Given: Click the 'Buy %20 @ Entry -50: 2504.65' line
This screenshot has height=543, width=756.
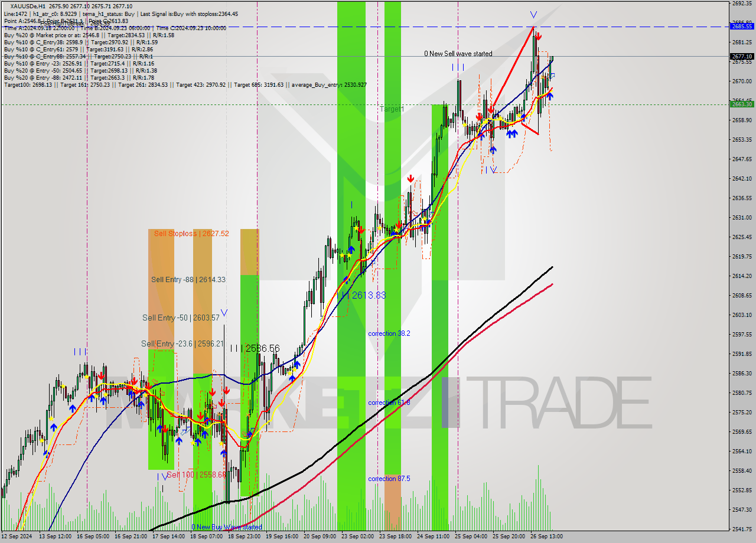Looking at the screenshot, I should click(x=80, y=70).
